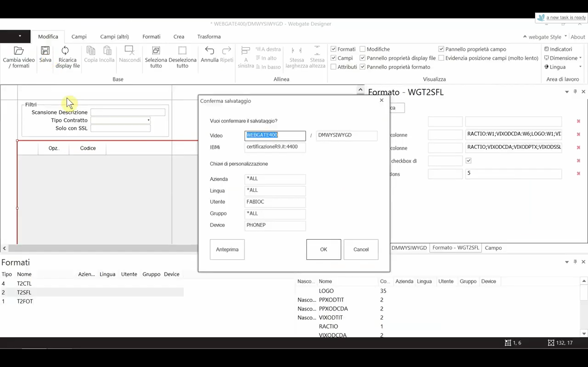Click the Video field containing WEBGATE400
This screenshot has width=588, height=367.
pos(275,136)
